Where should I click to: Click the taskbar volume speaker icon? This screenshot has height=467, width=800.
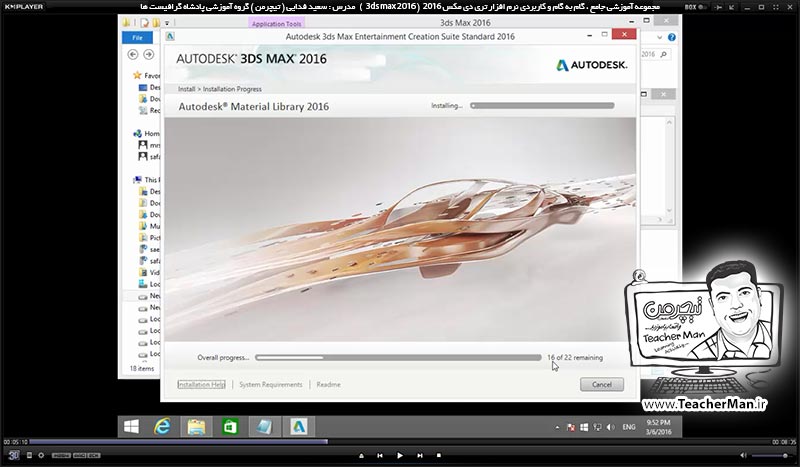611,427
